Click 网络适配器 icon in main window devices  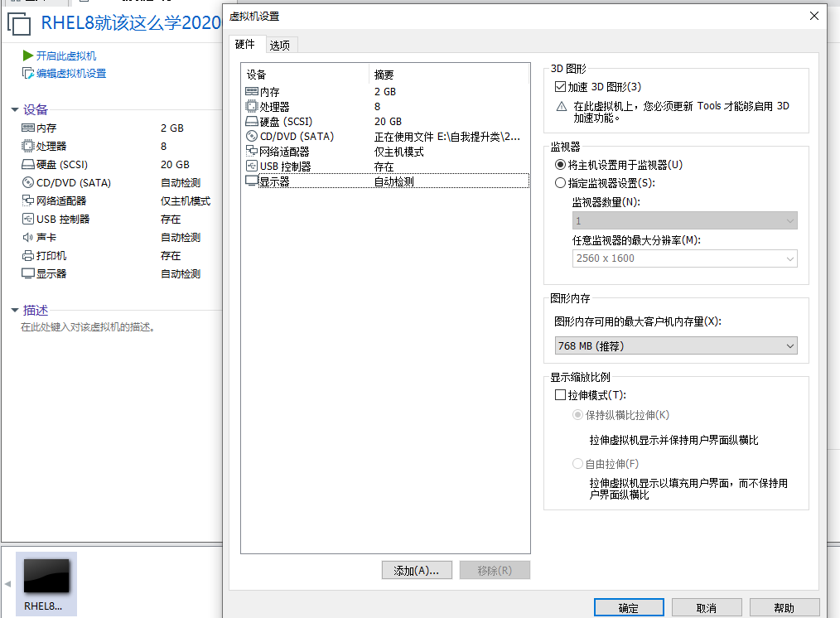28,200
